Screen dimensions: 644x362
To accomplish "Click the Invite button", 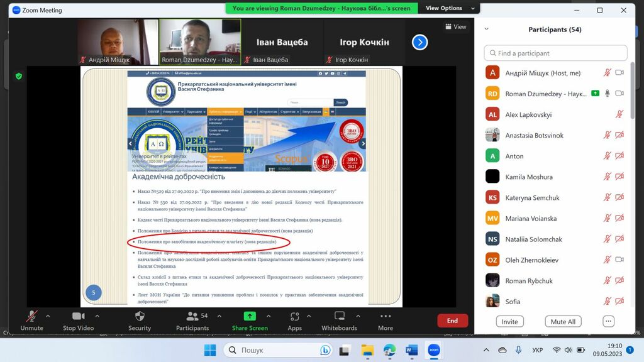I will 509,321.
